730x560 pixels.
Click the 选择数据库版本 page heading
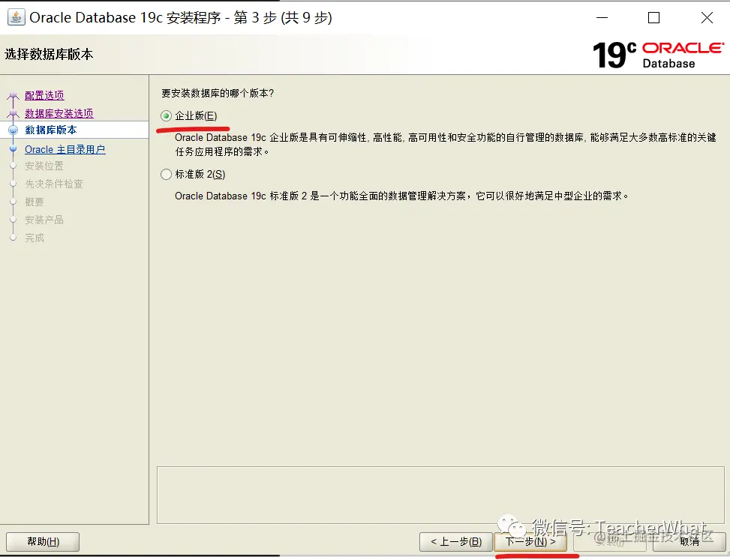(49, 55)
